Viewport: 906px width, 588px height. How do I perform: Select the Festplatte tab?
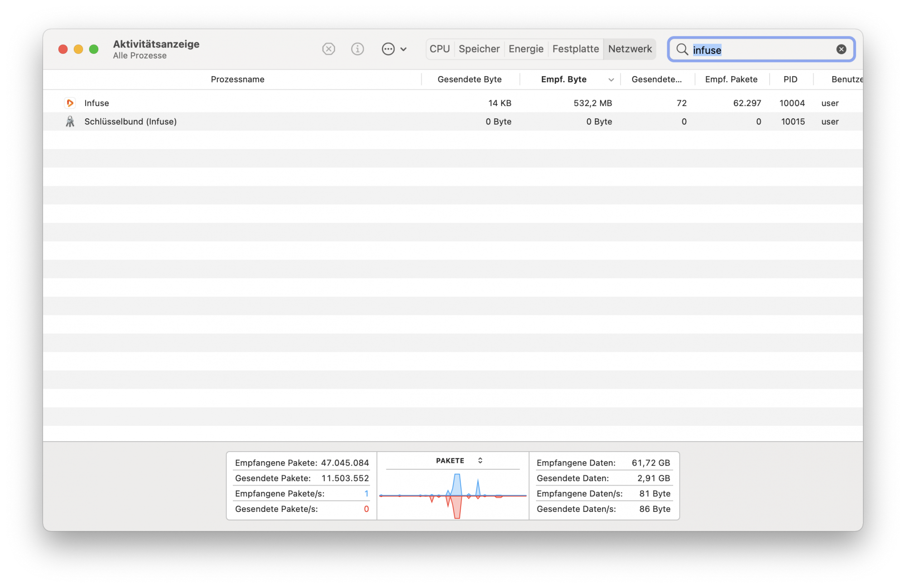click(x=575, y=49)
